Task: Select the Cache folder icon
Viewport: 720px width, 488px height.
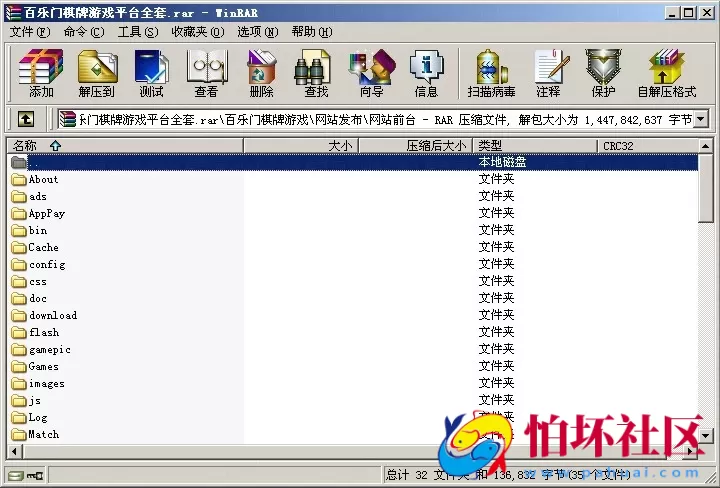Action: tap(19, 247)
